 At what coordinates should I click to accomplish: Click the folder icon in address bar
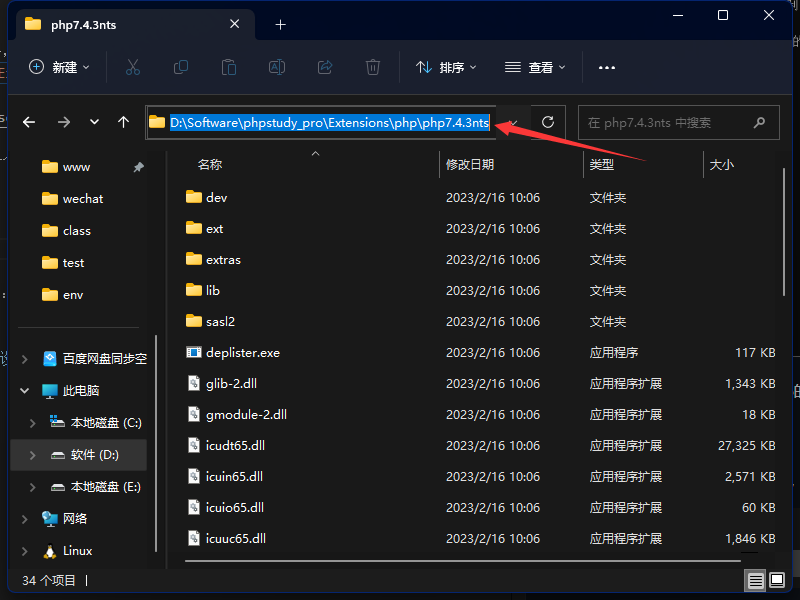[157, 122]
